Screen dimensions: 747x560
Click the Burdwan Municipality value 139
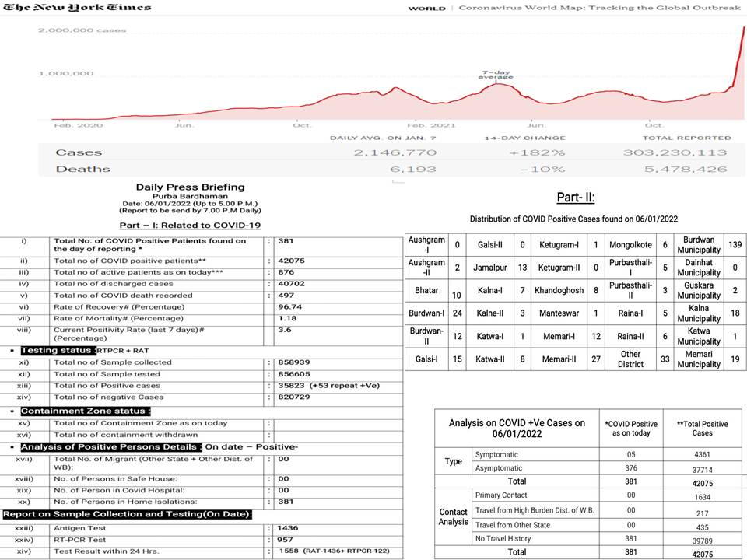[x=734, y=245]
